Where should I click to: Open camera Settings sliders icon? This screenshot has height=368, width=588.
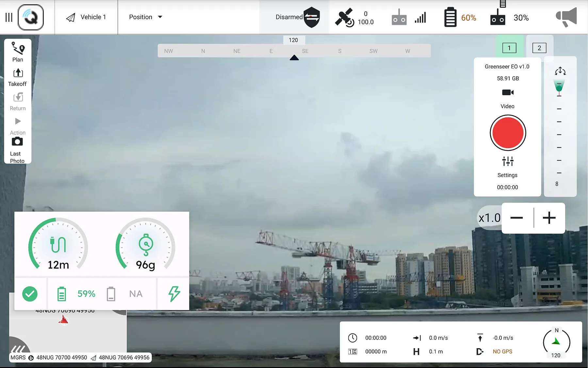(x=508, y=161)
